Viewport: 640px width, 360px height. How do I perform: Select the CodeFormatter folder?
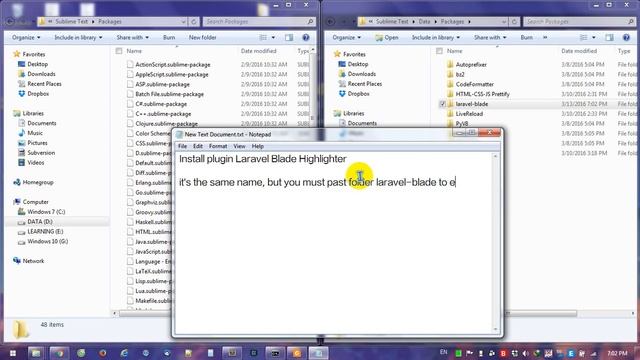(x=475, y=84)
